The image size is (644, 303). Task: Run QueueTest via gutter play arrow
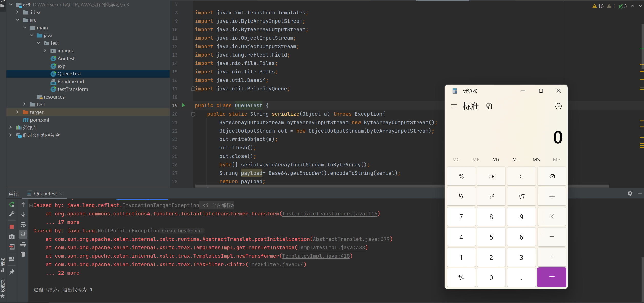[183, 105]
